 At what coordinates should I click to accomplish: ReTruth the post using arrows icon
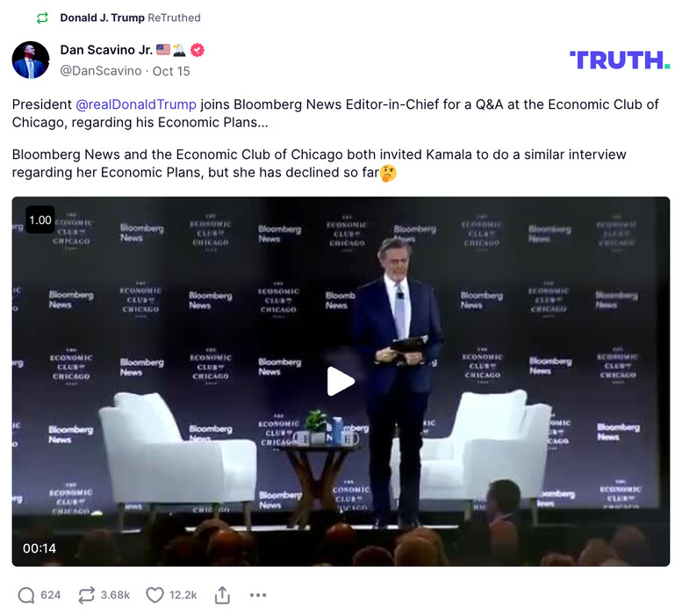(86, 595)
